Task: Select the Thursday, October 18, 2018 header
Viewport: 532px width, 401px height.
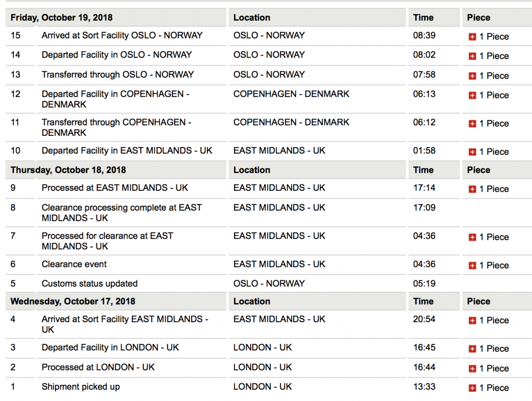Action: (68, 170)
